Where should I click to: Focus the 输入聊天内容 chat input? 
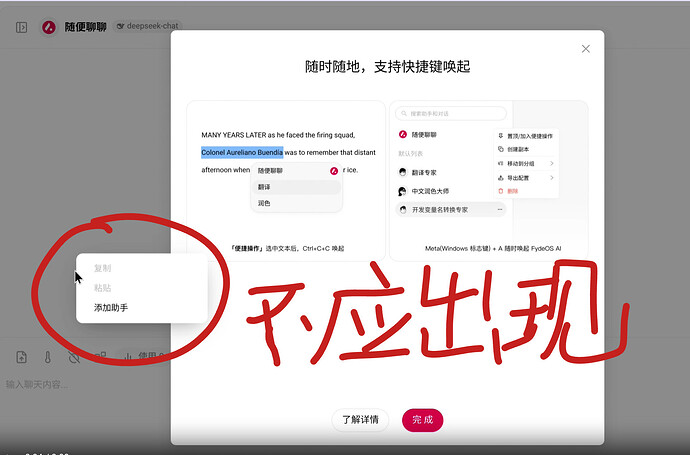click(x=84, y=385)
